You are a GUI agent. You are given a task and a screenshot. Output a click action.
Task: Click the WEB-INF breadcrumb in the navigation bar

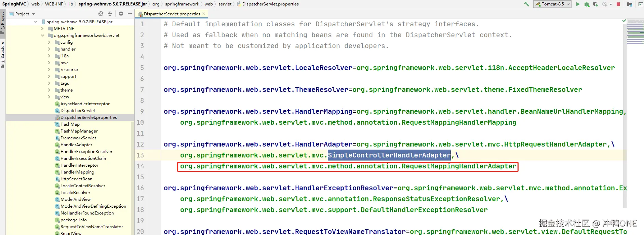click(x=54, y=4)
